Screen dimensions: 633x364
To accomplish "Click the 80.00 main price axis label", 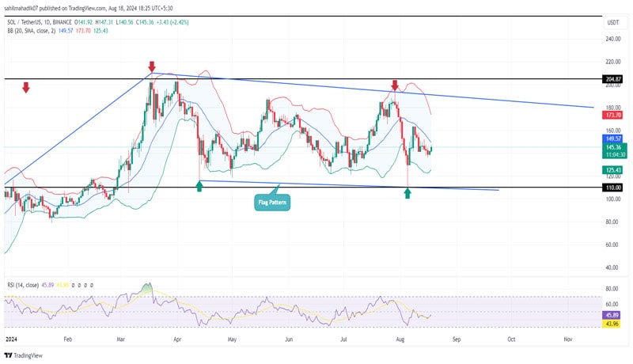I will point(612,222).
